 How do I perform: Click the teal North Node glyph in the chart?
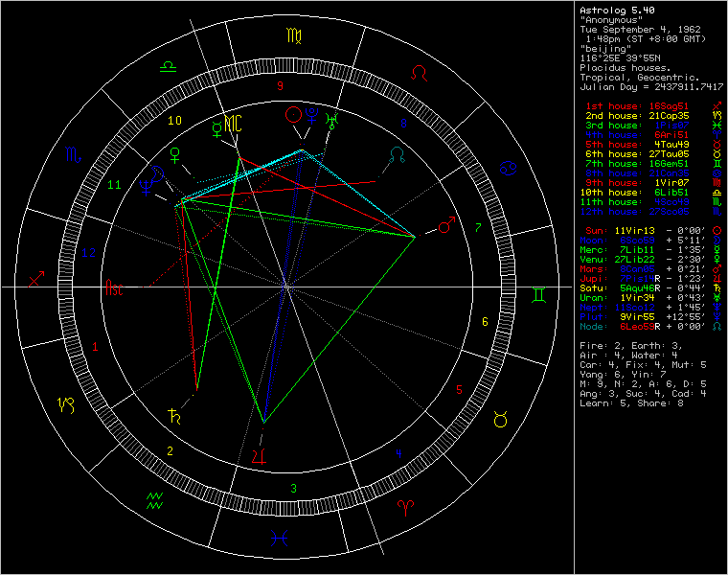(397, 154)
